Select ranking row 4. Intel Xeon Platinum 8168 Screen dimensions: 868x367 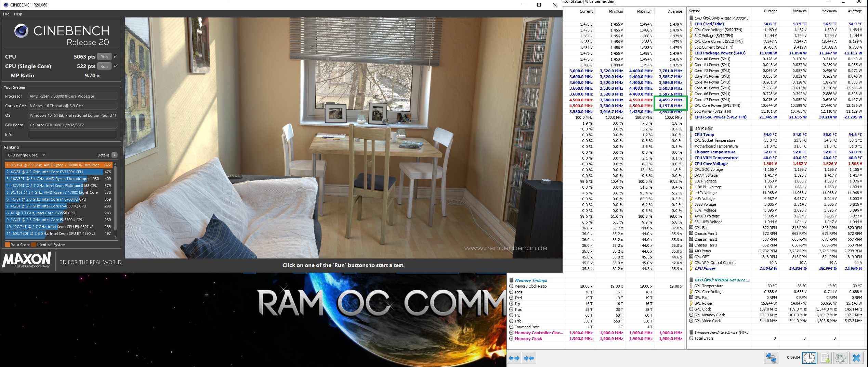tap(58, 186)
